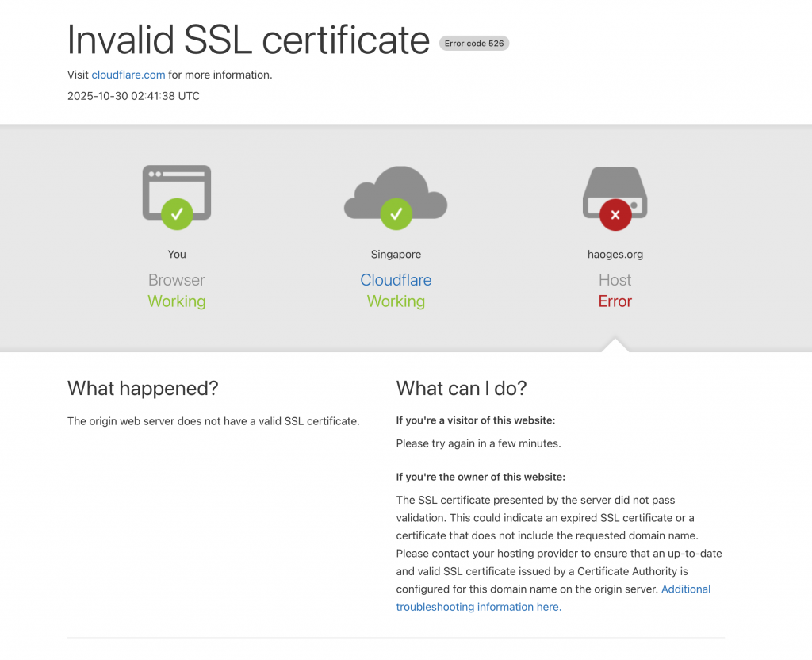Open the cloudflare.com link

point(128,75)
